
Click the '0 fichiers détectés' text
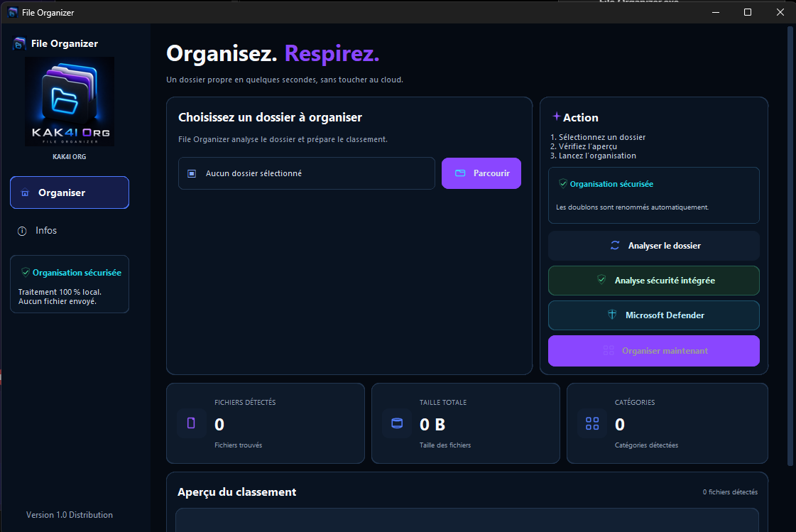[x=730, y=492]
